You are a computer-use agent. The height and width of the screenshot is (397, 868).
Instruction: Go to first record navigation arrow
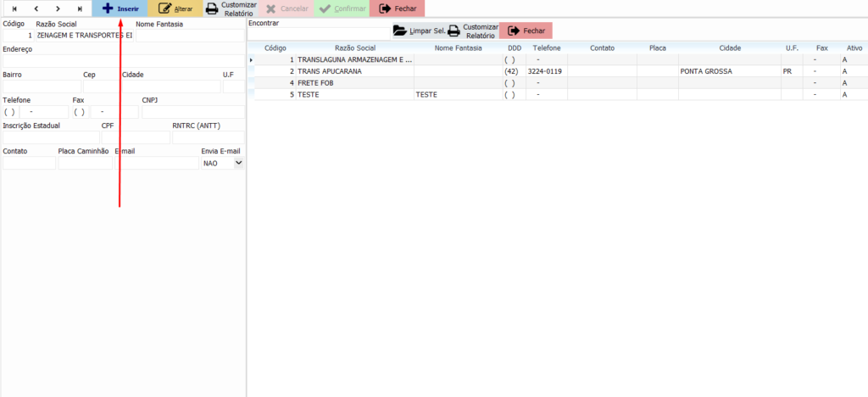[x=14, y=8]
